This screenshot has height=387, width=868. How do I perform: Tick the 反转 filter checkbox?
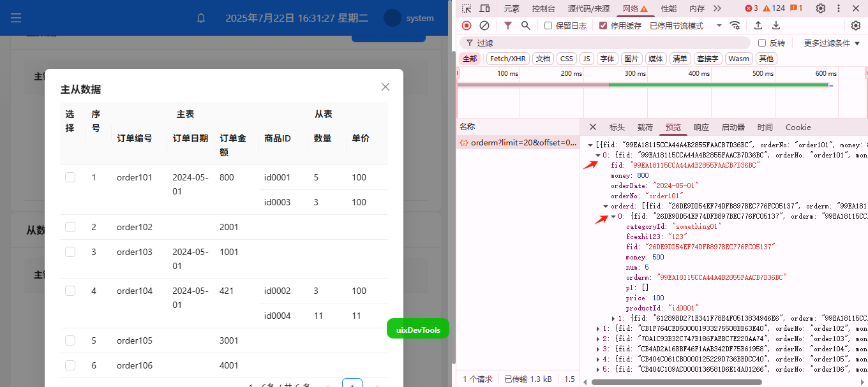click(x=762, y=43)
